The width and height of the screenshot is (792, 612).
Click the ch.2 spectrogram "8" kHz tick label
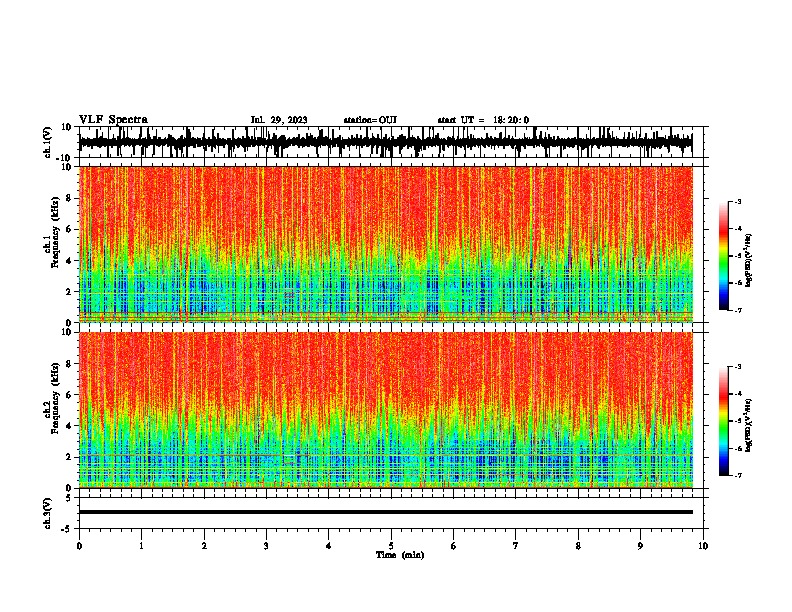click(69, 364)
